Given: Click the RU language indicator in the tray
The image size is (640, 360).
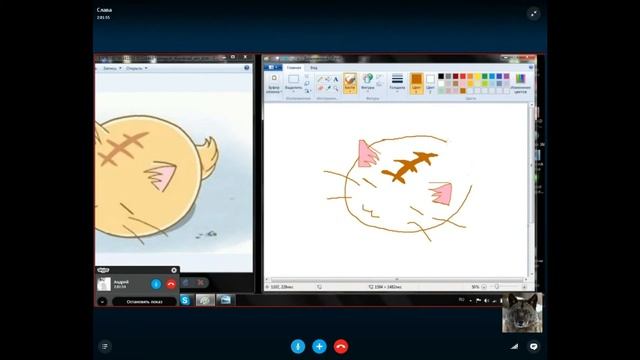Looking at the screenshot, I should pos(461,300).
